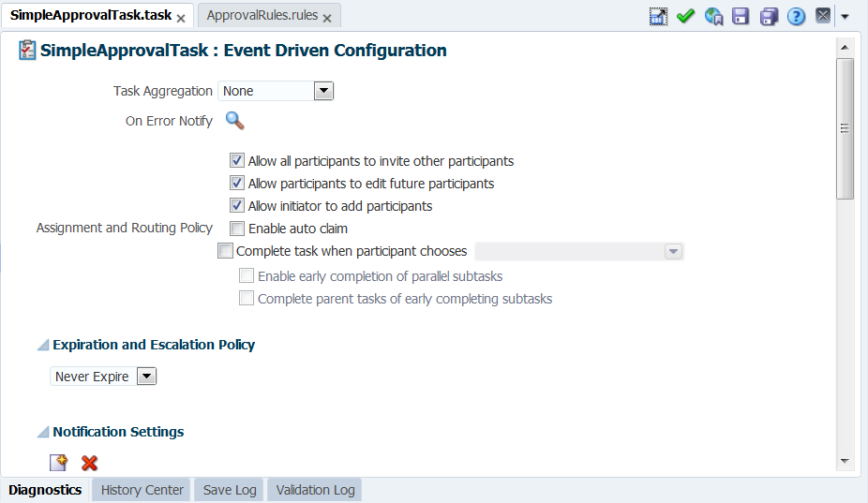Click the Save All double-disk icon
The height and width of the screenshot is (503, 868).
(x=769, y=16)
